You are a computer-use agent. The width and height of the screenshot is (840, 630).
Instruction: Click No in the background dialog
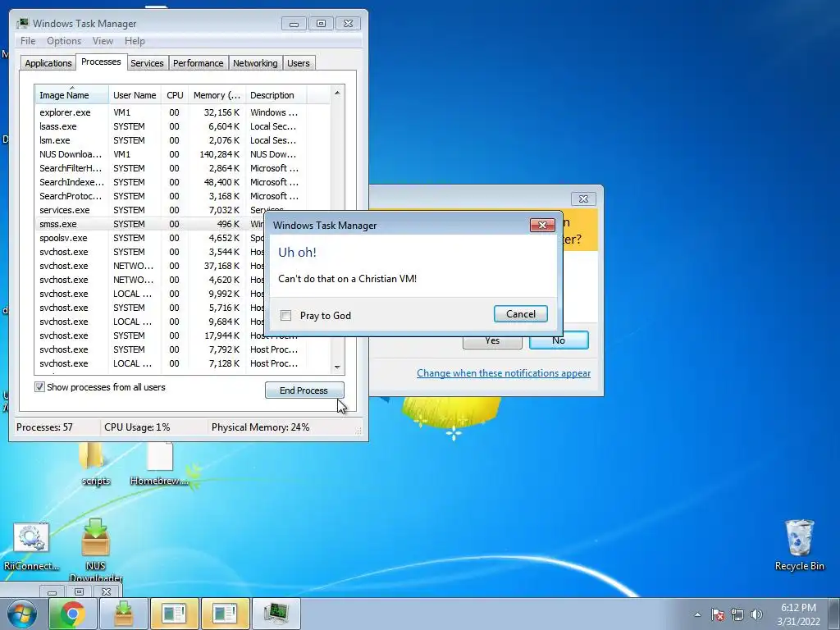point(559,341)
